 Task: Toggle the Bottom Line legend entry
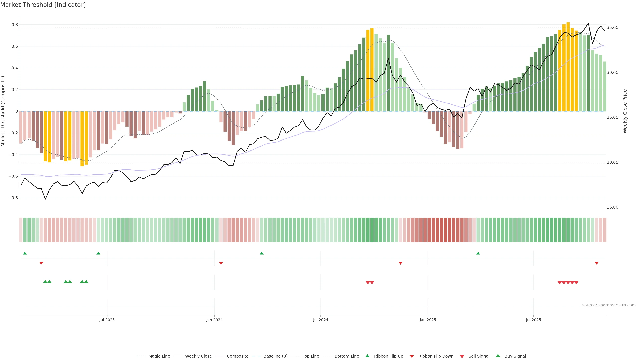point(346,356)
